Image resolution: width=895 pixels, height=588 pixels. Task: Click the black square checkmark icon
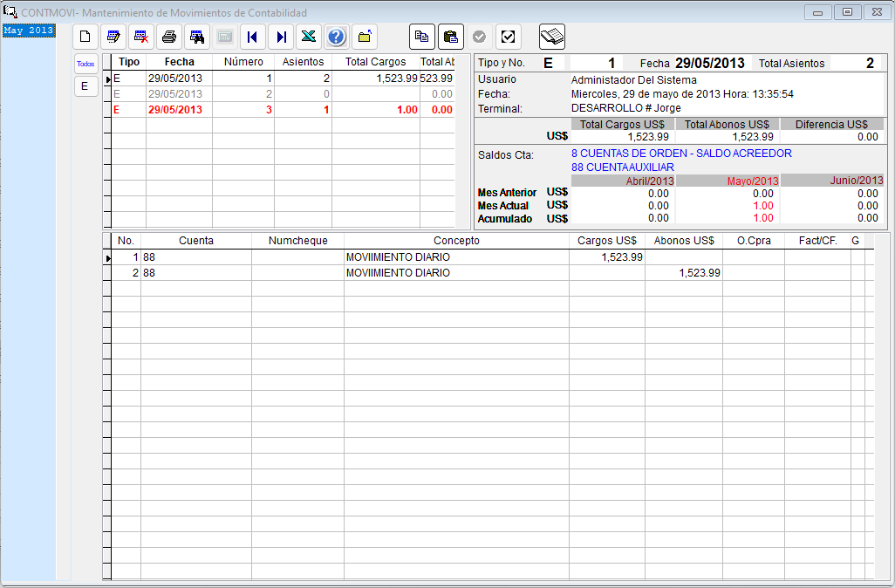(508, 38)
